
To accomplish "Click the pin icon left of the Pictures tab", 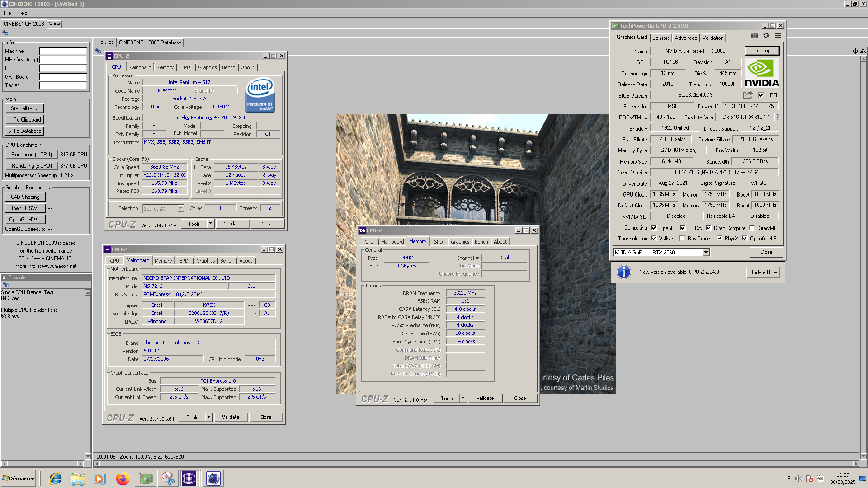I will point(98,51).
